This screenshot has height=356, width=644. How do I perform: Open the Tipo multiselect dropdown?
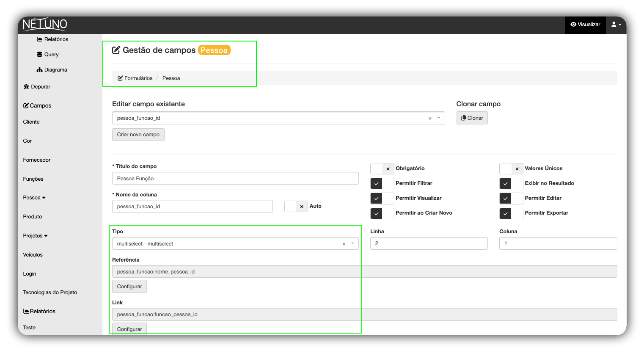coord(235,243)
